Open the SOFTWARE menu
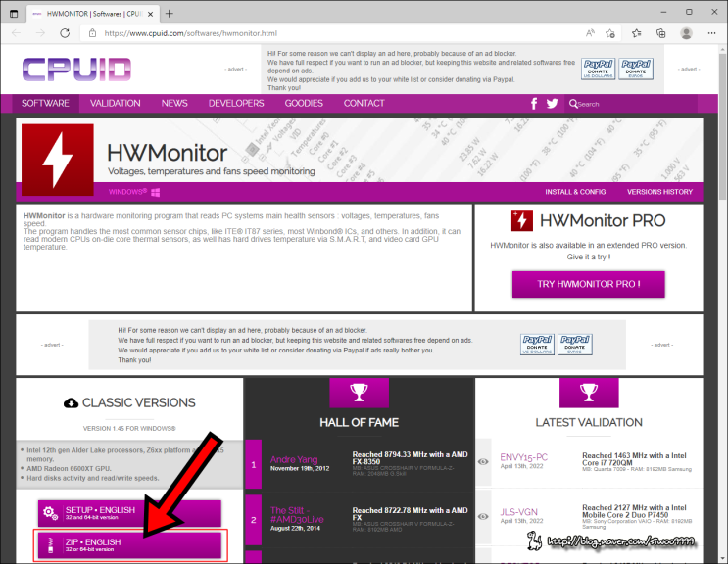 click(x=45, y=103)
